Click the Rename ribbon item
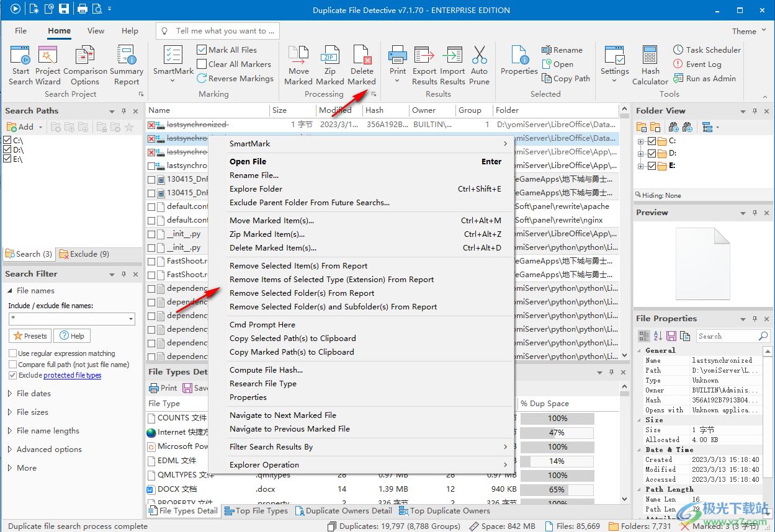Viewport: 775px width, 532px height. pyautogui.click(x=562, y=50)
